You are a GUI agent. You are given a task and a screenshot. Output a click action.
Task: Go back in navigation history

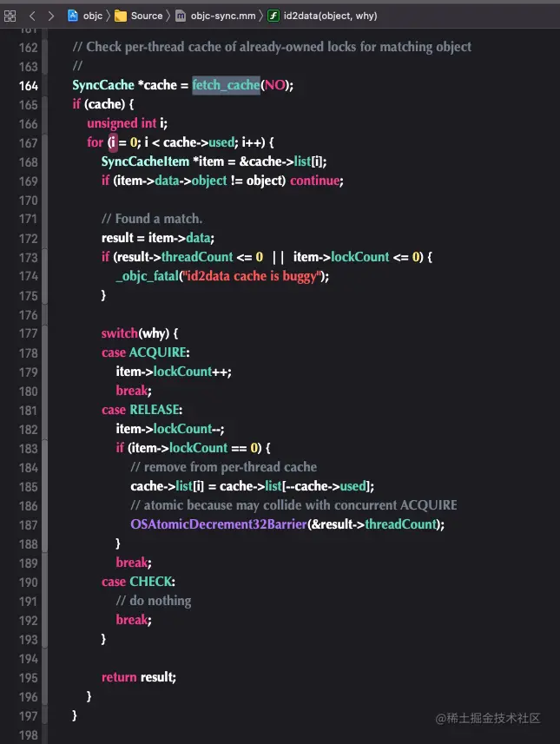(x=32, y=16)
